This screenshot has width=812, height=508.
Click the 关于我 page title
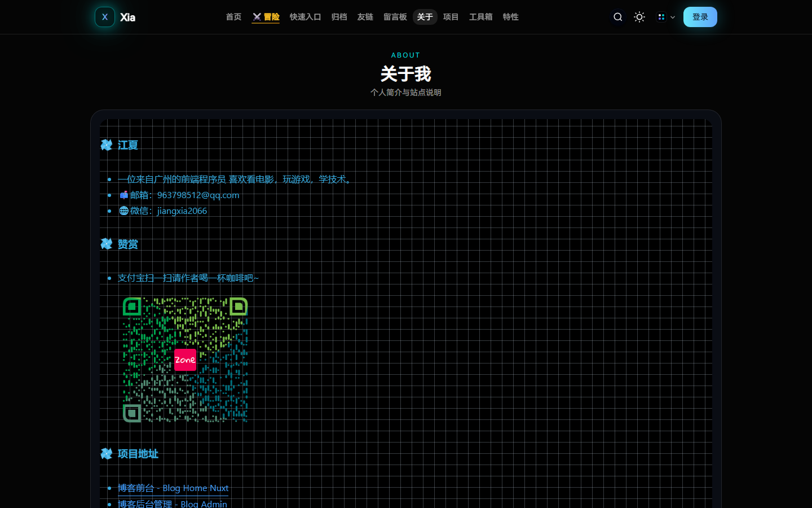coord(406,73)
